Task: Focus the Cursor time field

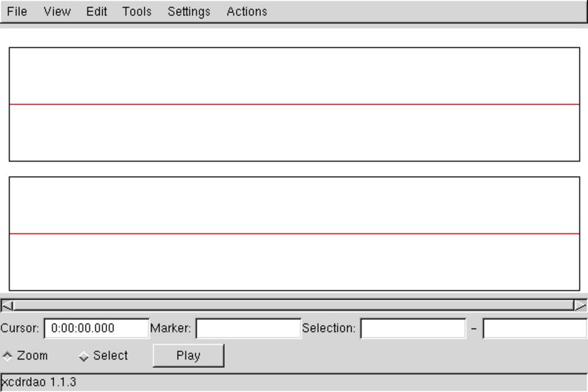Action: point(96,328)
